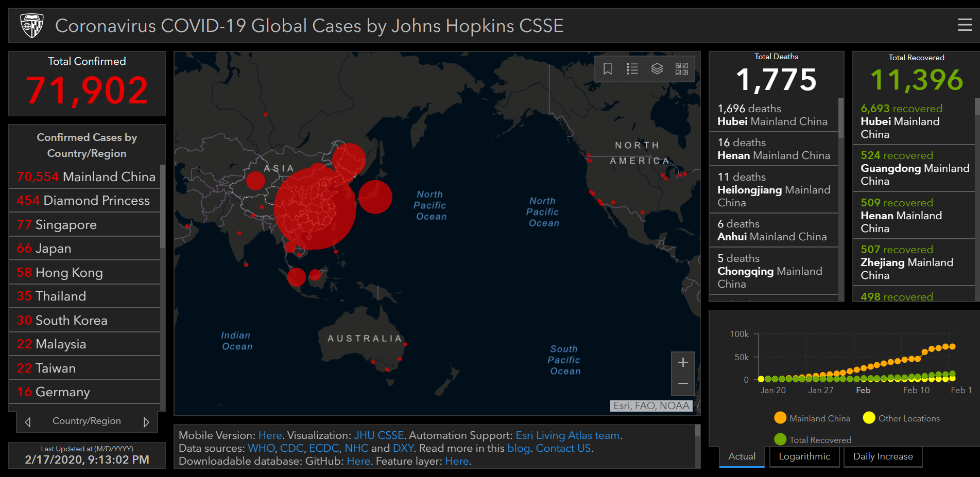Open the map layers panel

click(x=657, y=68)
